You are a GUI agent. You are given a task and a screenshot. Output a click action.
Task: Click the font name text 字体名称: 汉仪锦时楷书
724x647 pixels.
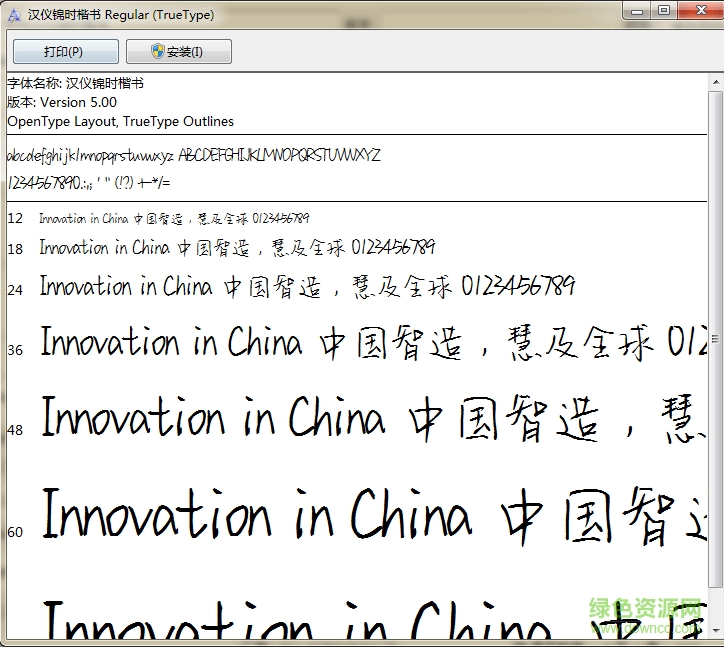[x=76, y=83]
